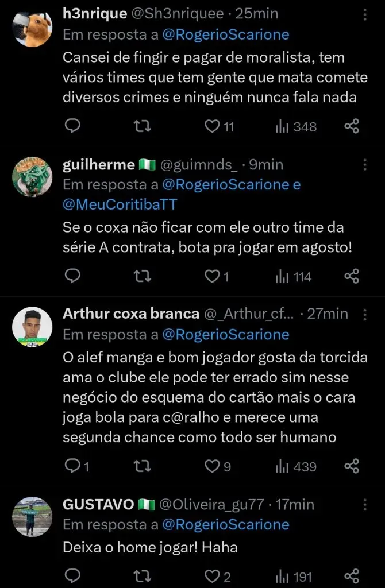Open more options on guilherme's tweet
Screen dimensions: 385x588
tap(364, 165)
